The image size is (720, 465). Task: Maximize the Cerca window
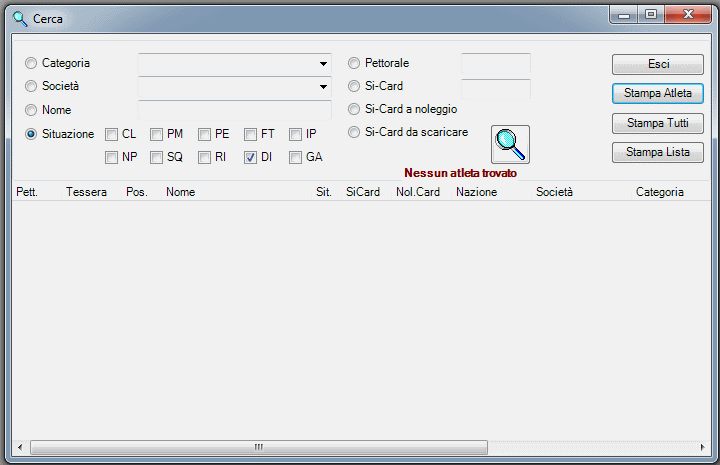[x=651, y=15]
